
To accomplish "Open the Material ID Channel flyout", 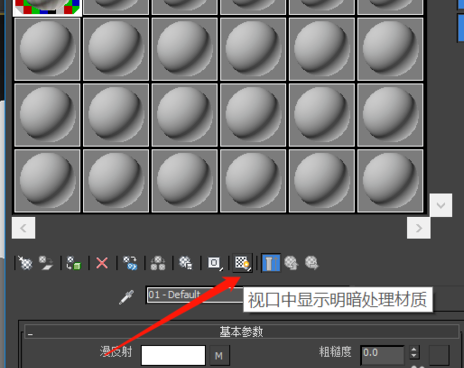I will coord(215,263).
